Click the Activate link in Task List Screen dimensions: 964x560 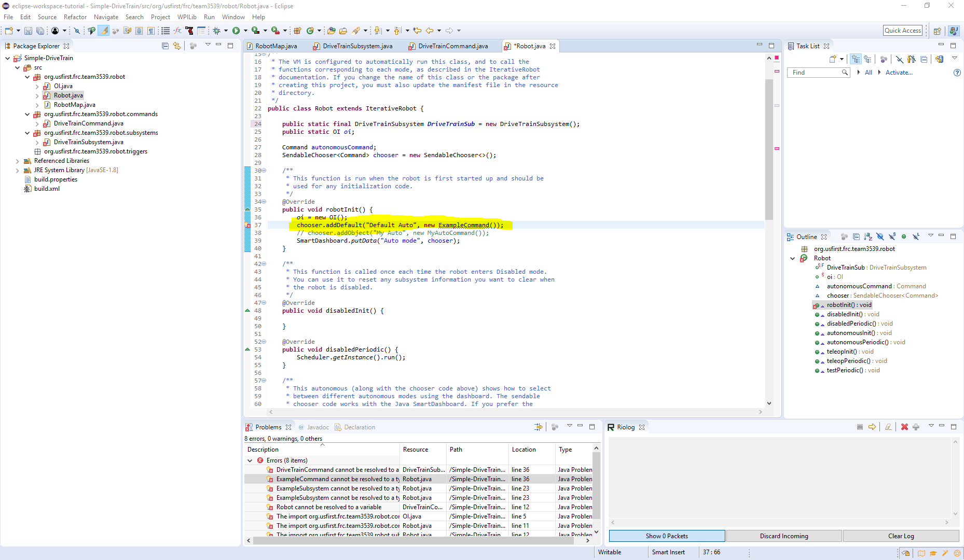(x=900, y=72)
